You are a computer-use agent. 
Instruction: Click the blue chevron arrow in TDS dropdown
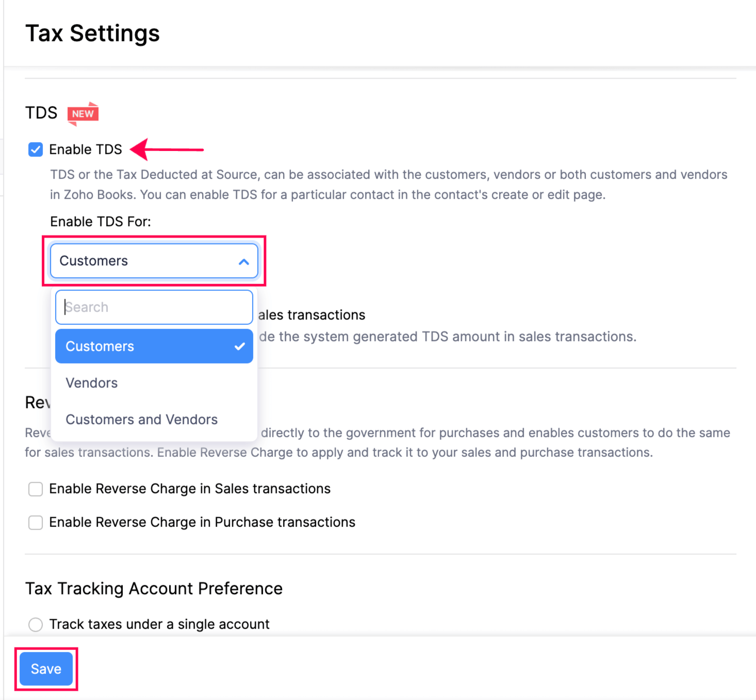tap(244, 261)
